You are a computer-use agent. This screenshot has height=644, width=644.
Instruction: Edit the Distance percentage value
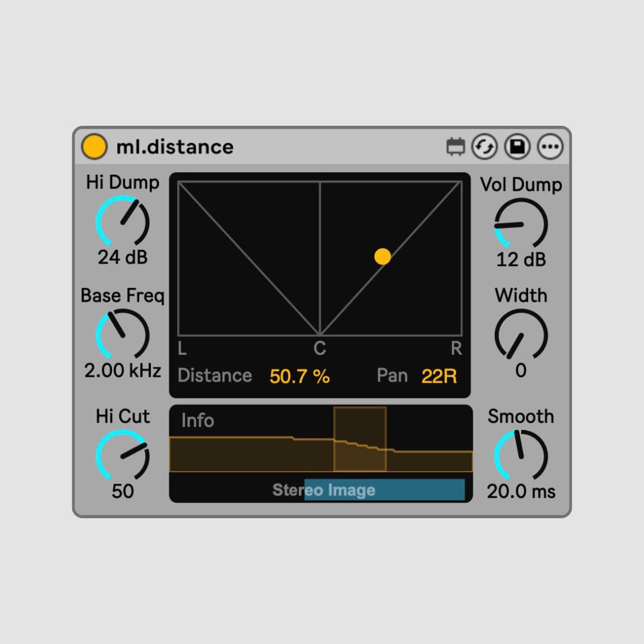299,375
